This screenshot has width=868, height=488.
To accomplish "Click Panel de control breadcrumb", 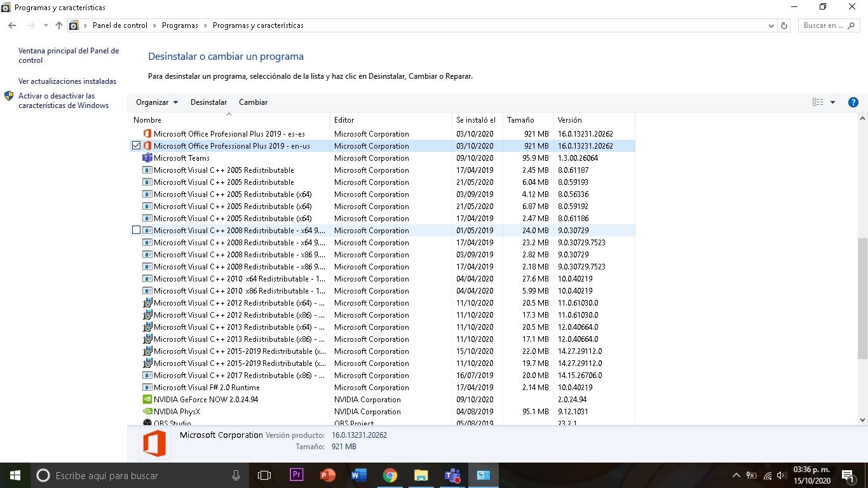I will pos(120,25).
